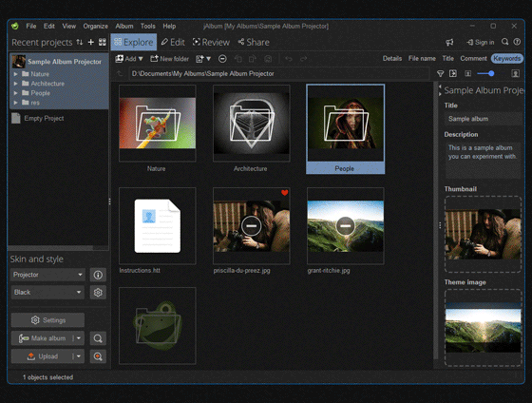Open the Edit menu
This screenshot has width=532, height=403.
point(48,27)
